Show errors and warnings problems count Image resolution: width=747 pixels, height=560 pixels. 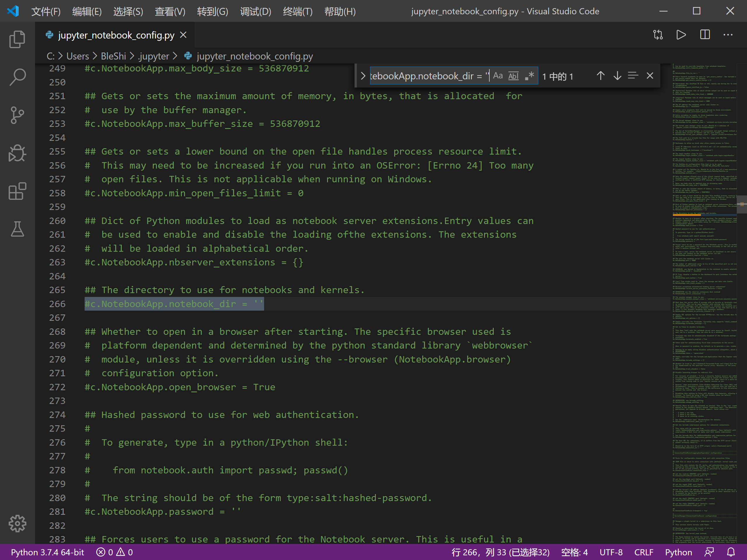[x=114, y=552]
